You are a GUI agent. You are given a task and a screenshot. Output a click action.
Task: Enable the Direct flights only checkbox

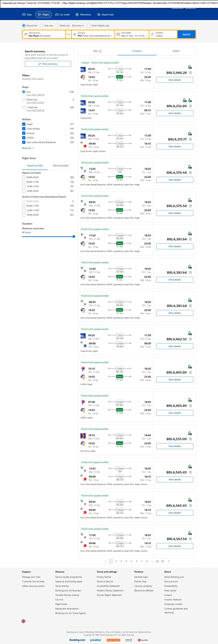pos(89,26)
